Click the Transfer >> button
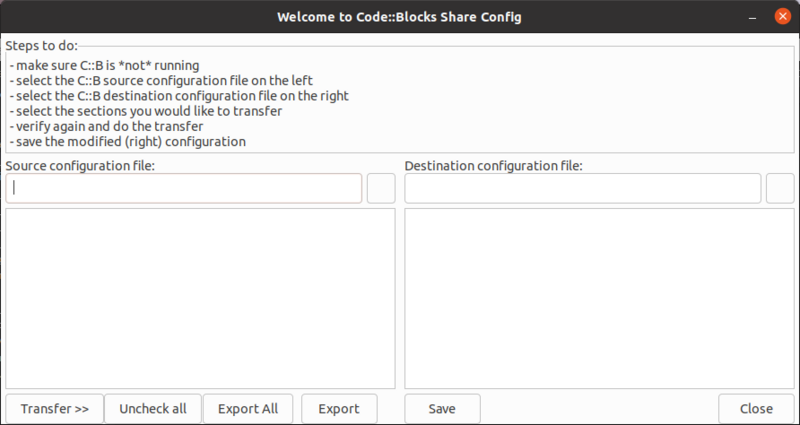Viewport: 800px width, 425px height. point(55,409)
